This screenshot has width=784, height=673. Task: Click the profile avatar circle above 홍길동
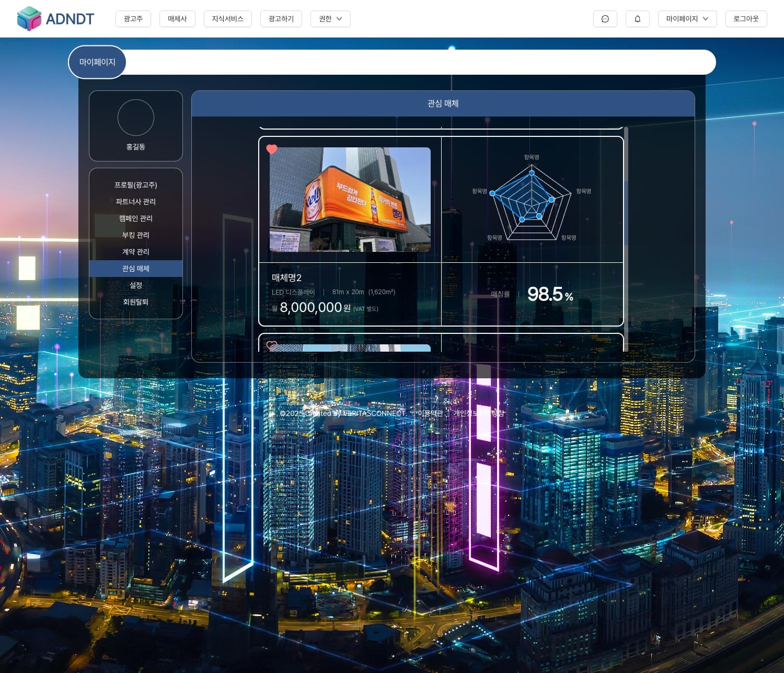pos(135,118)
